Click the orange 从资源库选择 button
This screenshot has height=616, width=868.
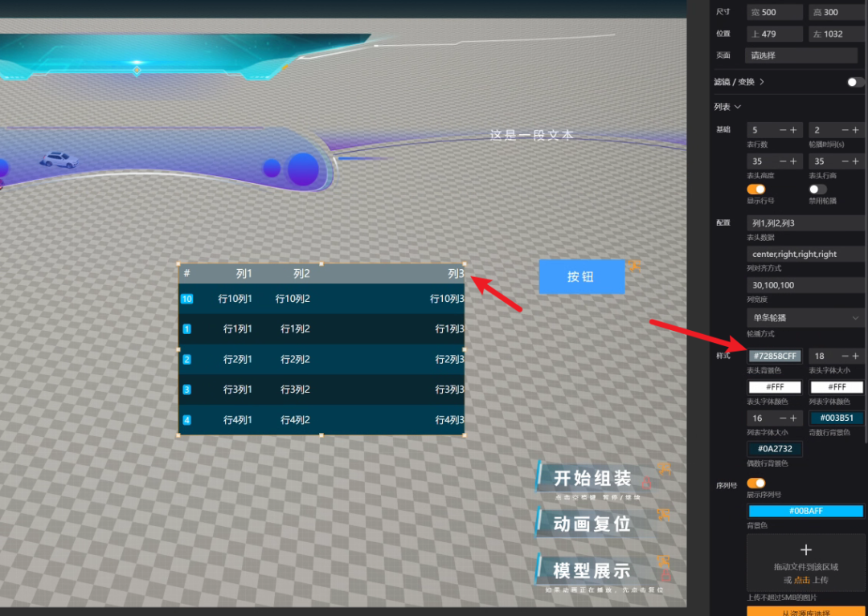click(805, 611)
